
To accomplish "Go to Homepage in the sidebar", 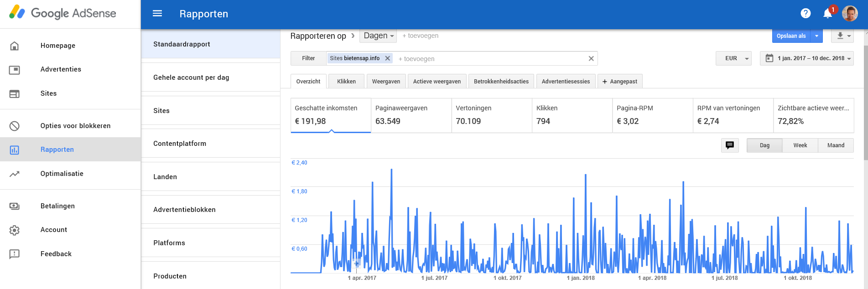I will (x=70, y=46).
